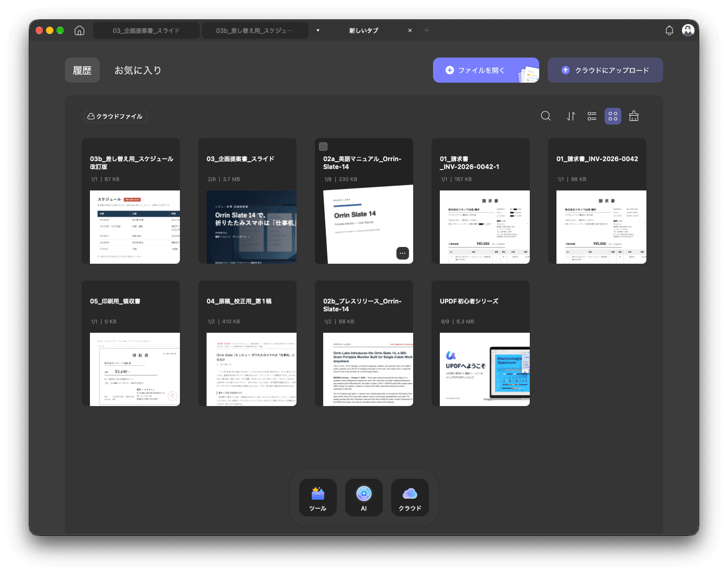Image resolution: width=728 pixels, height=574 pixels.
Task: Open the 01_請求書_INV-2026-0042-1 thumbnail
Action: coord(485,227)
